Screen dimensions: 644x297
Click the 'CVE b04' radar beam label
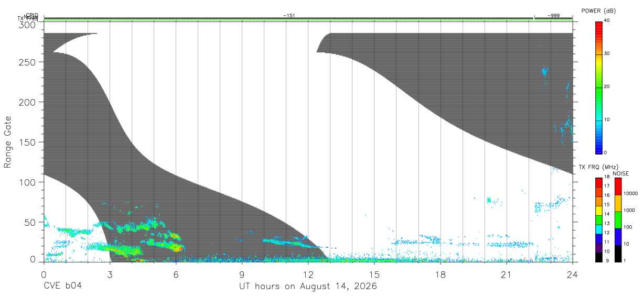pos(62,286)
